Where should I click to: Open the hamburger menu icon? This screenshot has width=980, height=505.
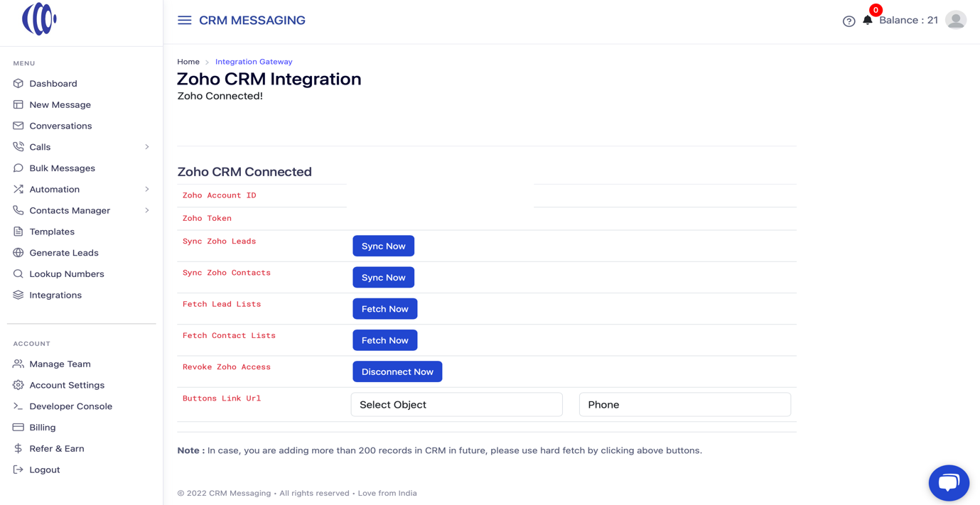(185, 21)
